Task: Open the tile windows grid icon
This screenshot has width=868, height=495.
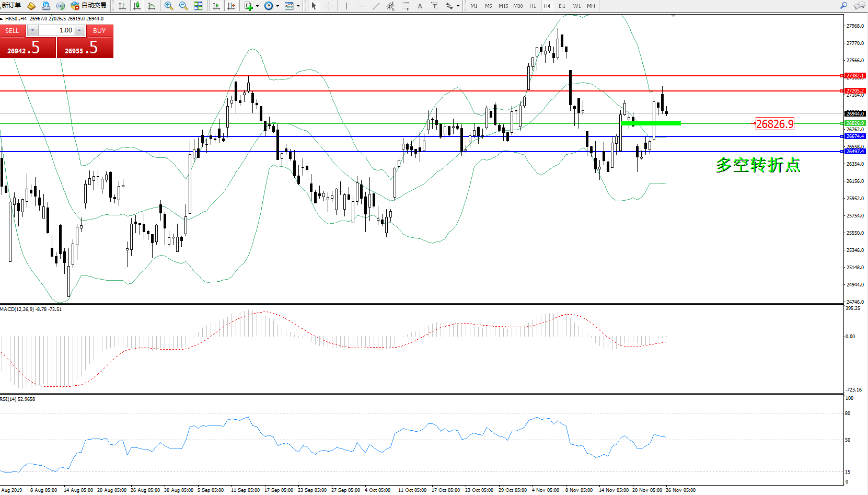Action: pyautogui.click(x=198, y=6)
